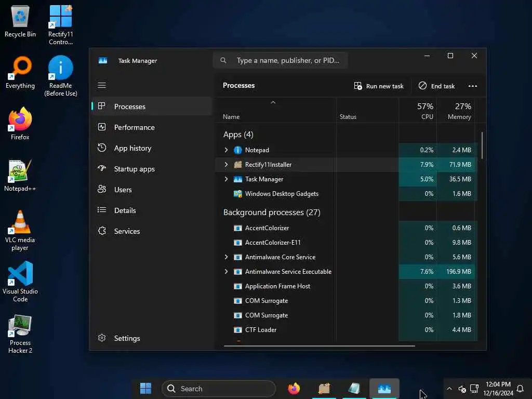Screen dimensions: 532x399
Task: Click the Windows Desktop Gadgets process icon
Action: [x=238, y=194]
